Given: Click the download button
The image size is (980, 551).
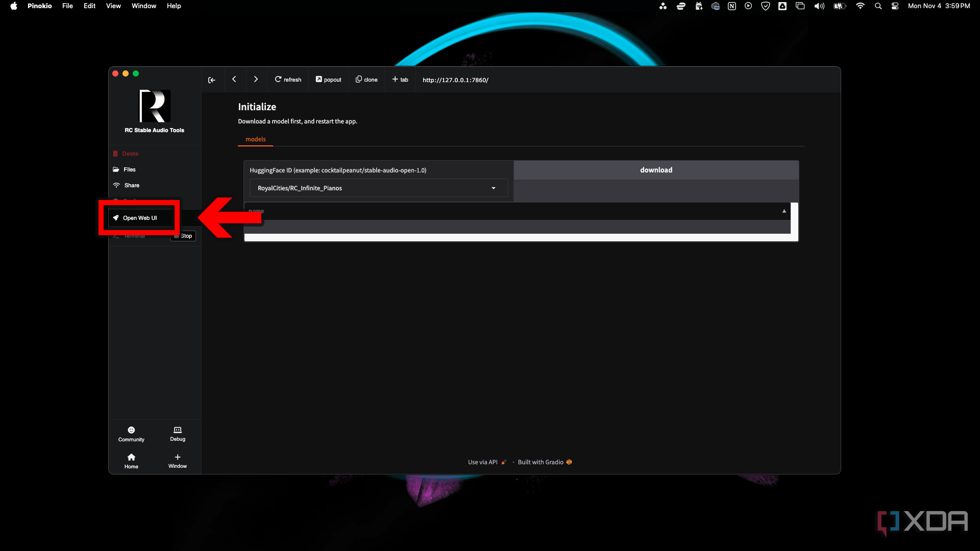Looking at the screenshot, I should click(x=655, y=169).
